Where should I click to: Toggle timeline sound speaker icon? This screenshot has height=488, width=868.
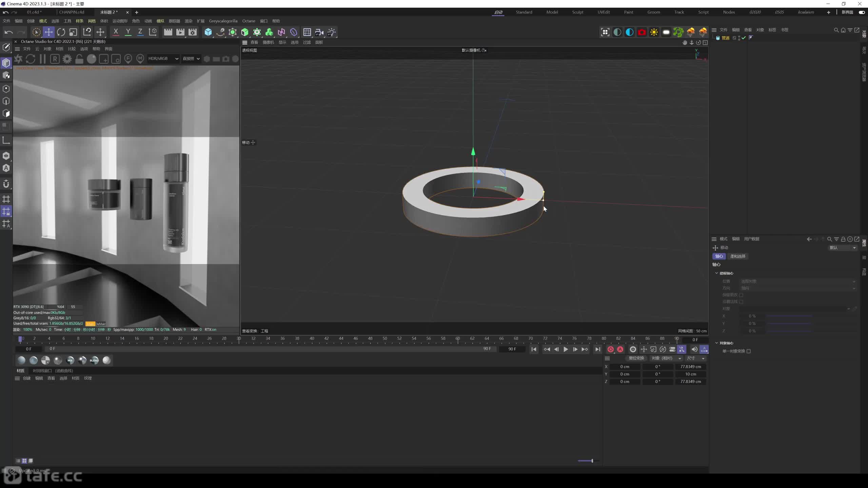[694, 349]
